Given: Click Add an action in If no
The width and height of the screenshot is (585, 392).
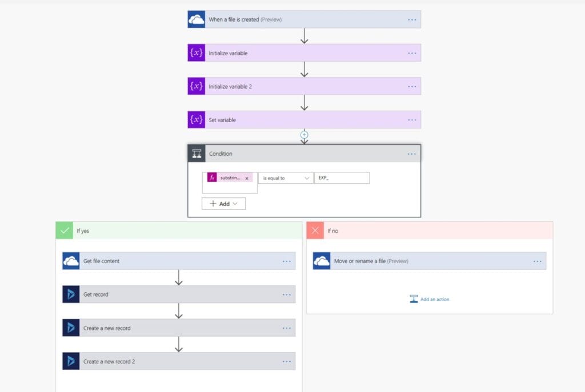Looking at the screenshot, I should [429, 298].
